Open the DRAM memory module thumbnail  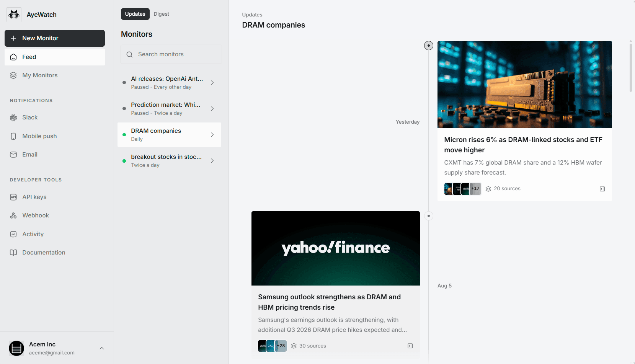coord(524,85)
